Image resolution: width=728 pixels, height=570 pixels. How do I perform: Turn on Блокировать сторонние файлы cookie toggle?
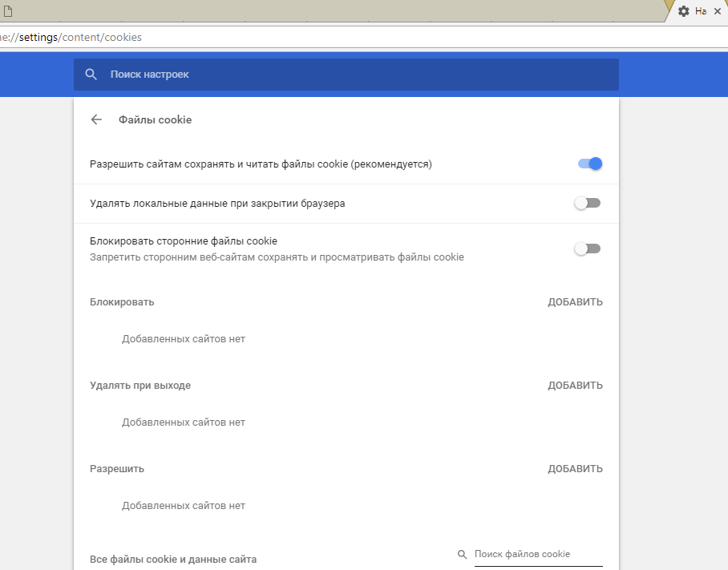click(588, 249)
